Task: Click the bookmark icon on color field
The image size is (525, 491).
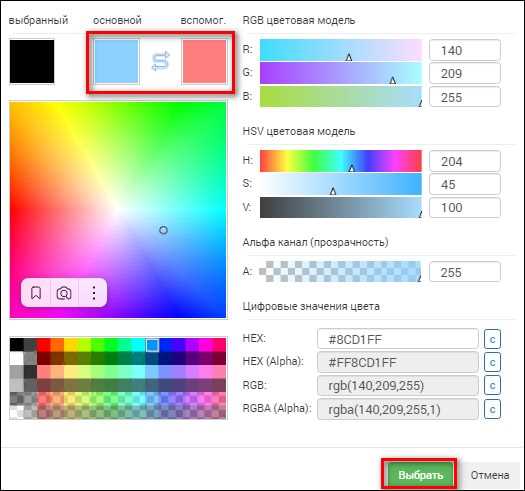Action: tap(36, 293)
